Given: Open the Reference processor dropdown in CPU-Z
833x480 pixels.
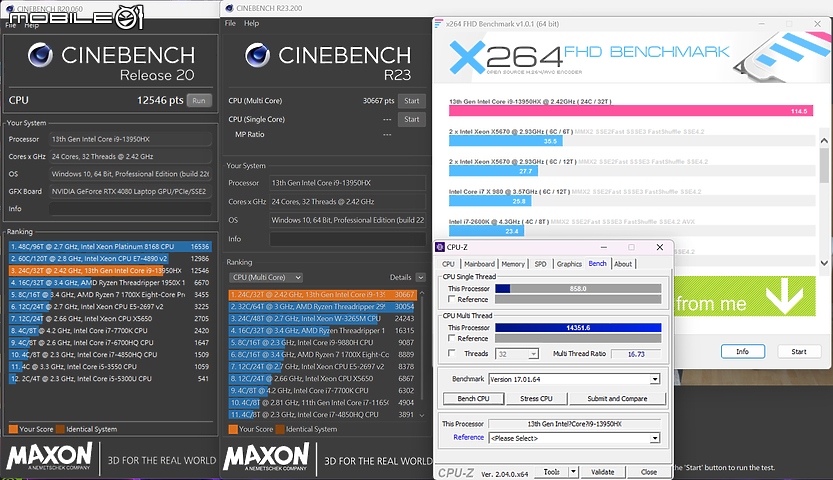Looking at the screenshot, I should [x=655, y=438].
